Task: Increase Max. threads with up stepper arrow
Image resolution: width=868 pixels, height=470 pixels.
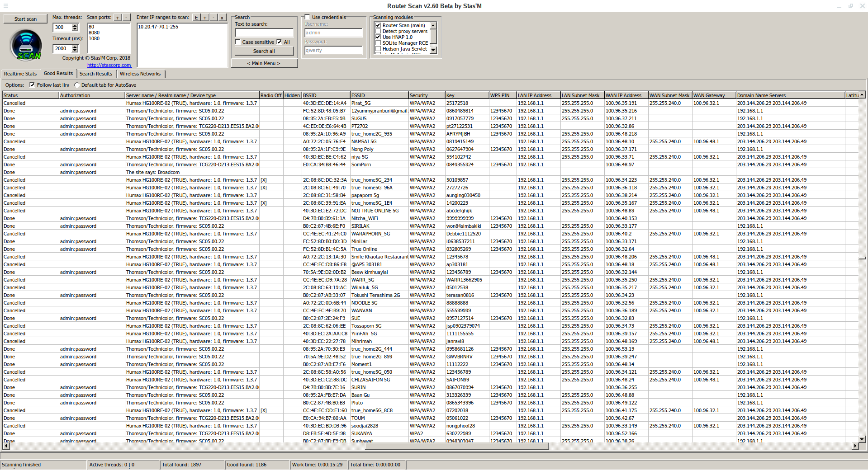Action: tap(75, 25)
